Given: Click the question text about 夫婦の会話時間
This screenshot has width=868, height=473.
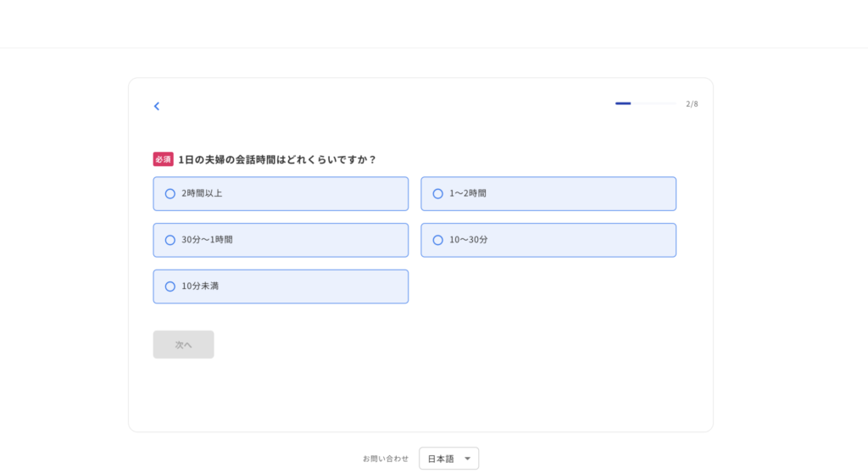Looking at the screenshot, I should pos(277,159).
